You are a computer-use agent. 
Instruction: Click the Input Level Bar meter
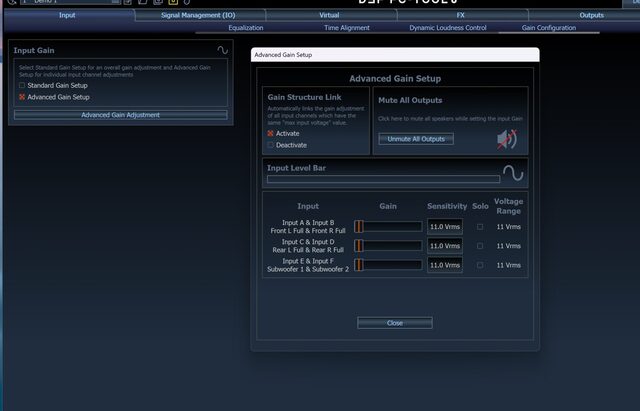click(383, 179)
